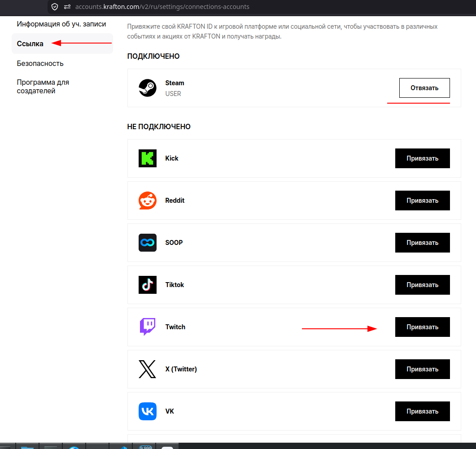Click the KRAFTON ID description paragraph
Screen dimensions: 476x449
pos(282,31)
